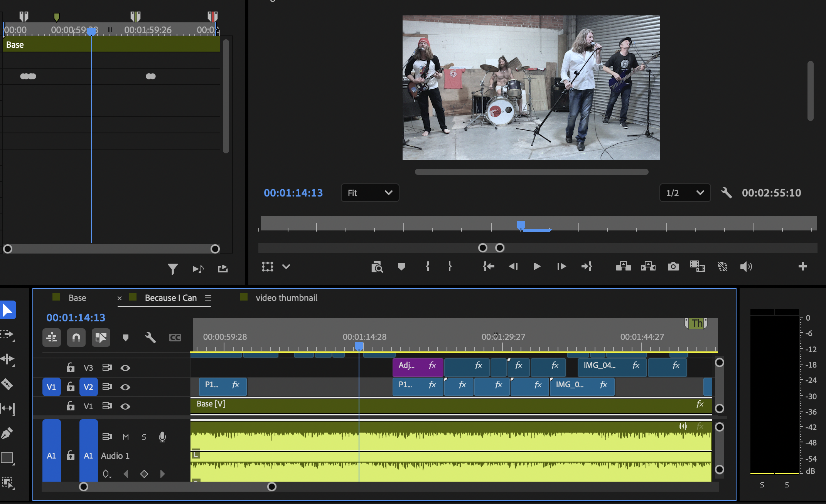
Task: Add a marker in the timeline header
Action: tap(125, 338)
